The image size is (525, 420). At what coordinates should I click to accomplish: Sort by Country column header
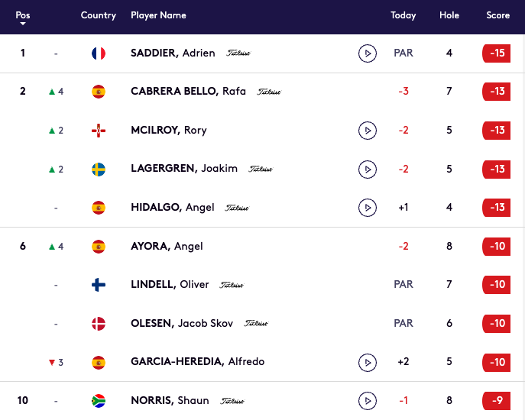click(x=99, y=15)
